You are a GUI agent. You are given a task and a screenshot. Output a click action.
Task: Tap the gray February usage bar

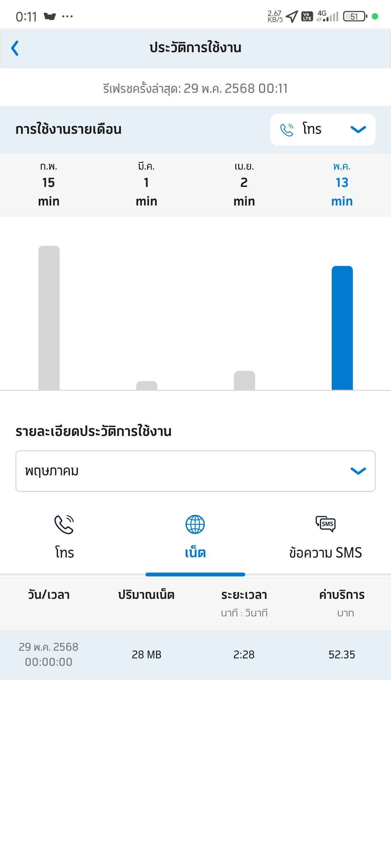tap(49, 318)
